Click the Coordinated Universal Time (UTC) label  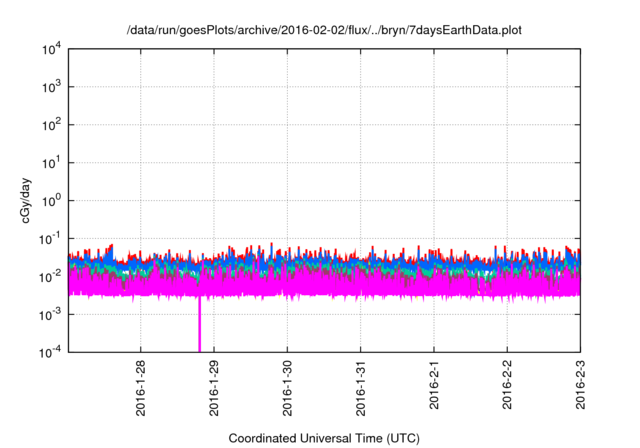pos(324,438)
